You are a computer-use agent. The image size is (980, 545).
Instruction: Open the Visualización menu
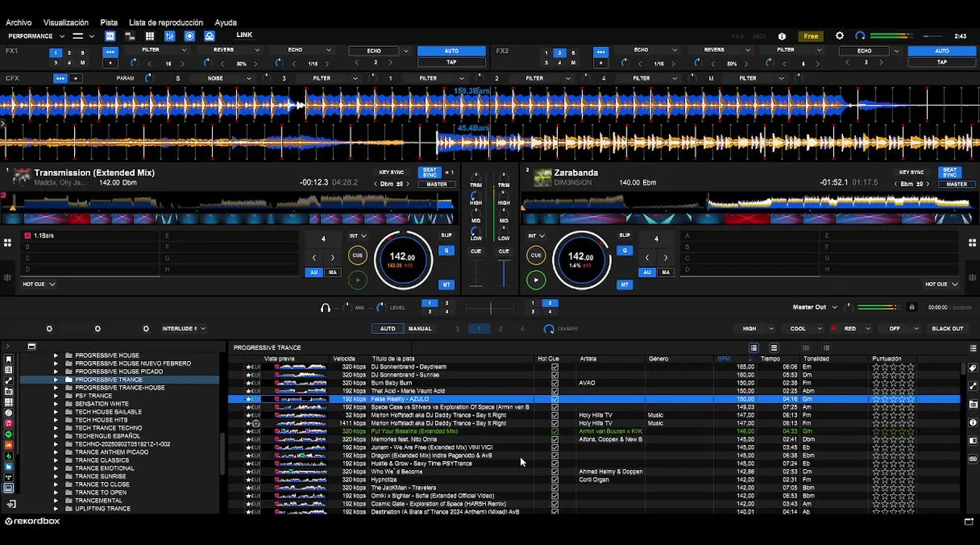(66, 23)
